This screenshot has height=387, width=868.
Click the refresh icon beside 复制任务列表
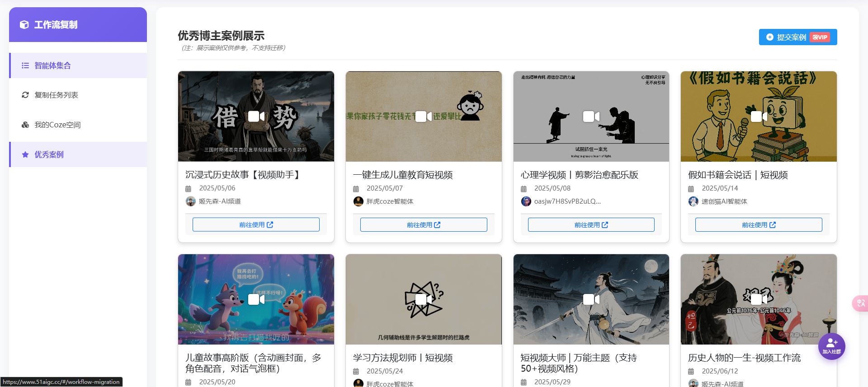[x=25, y=95]
